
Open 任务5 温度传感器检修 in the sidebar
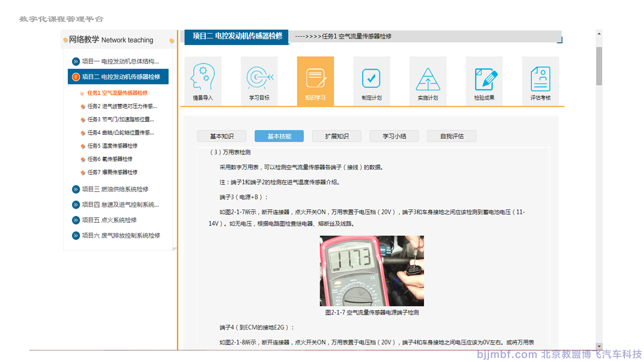tap(112, 146)
